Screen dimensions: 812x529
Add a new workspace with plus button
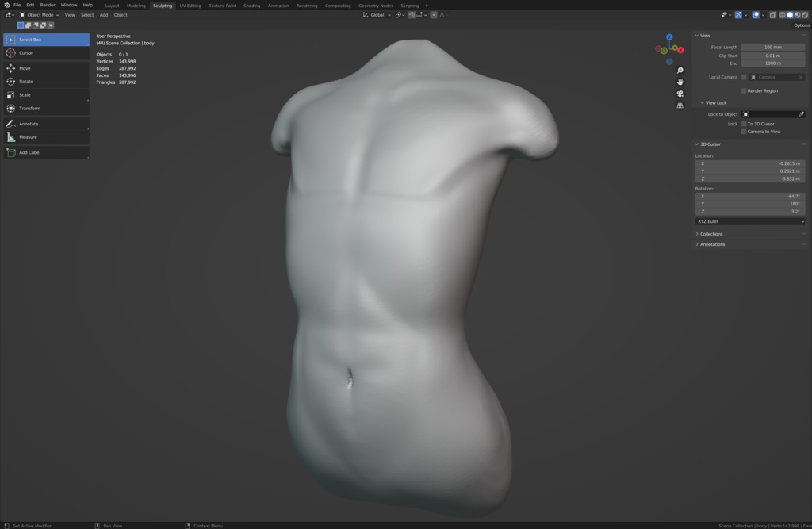(427, 6)
